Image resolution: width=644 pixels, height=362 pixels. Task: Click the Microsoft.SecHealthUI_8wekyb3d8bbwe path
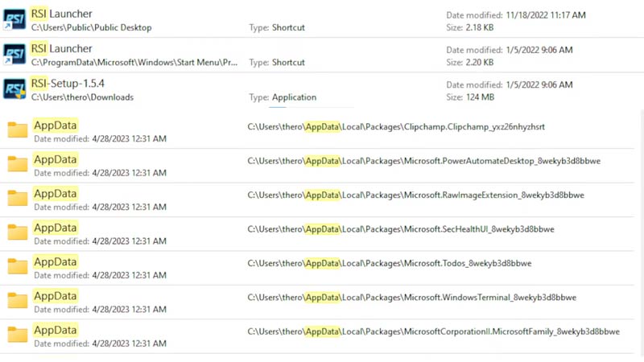coord(401,229)
